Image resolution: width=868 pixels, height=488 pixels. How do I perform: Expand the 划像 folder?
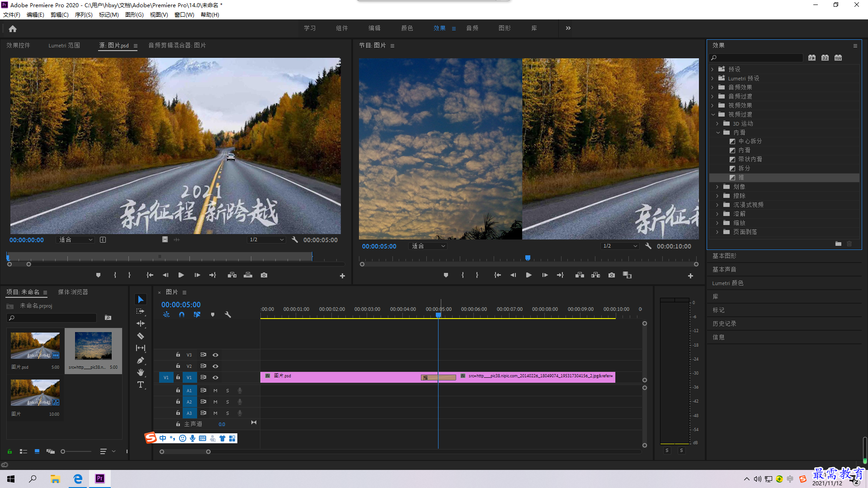coord(717,187)
